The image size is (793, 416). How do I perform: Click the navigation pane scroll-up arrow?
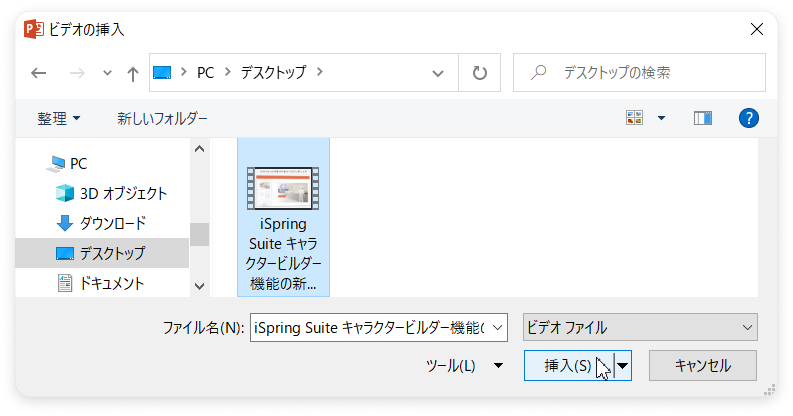coord(200,149)
